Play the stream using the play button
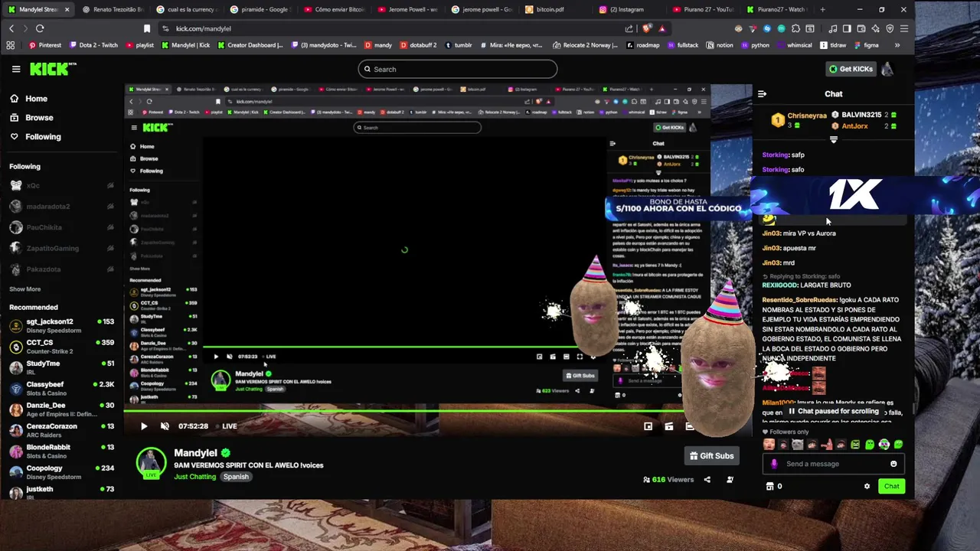 [144, 426]
